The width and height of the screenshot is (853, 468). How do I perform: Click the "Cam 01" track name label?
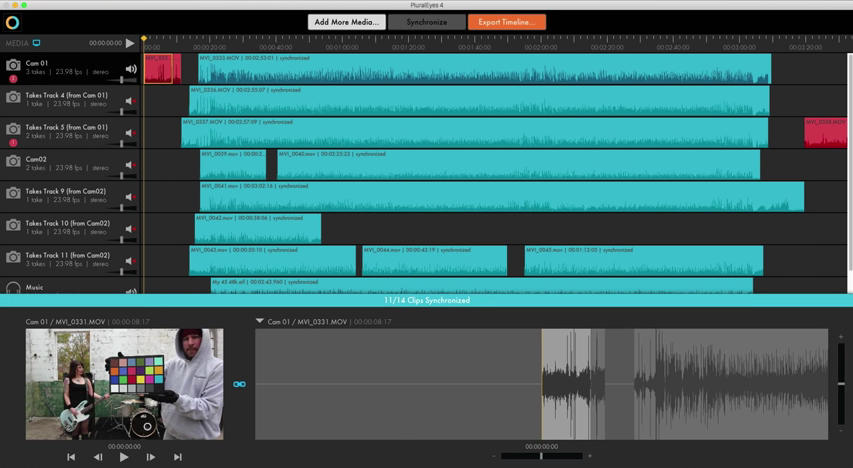(36, 63)
